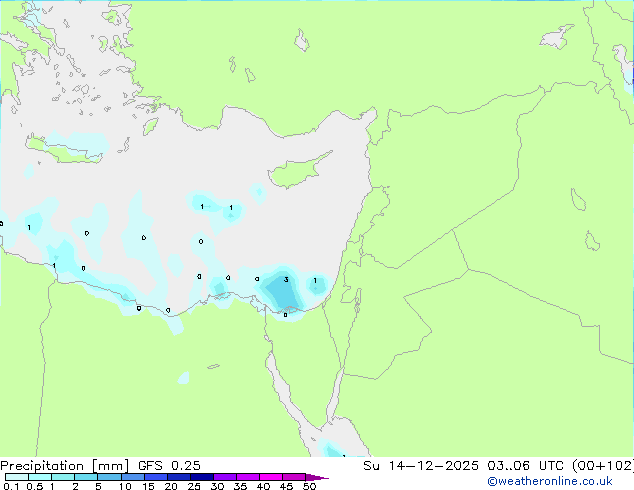
Task: Click Lake Van outline in the upper right
Action: pos(556,37)
